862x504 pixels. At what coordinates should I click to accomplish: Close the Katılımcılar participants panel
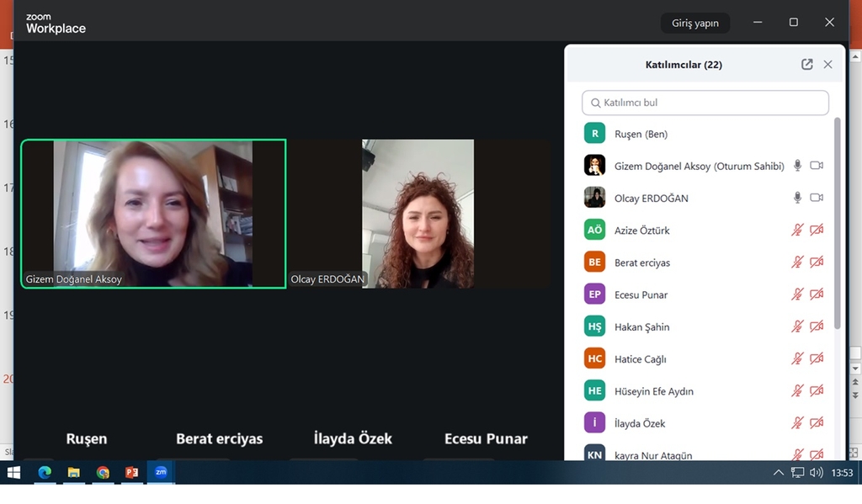[x=827, y=65]
